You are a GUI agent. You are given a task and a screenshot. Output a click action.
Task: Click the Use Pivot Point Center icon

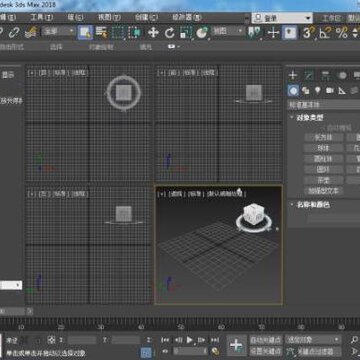[255, 32]
